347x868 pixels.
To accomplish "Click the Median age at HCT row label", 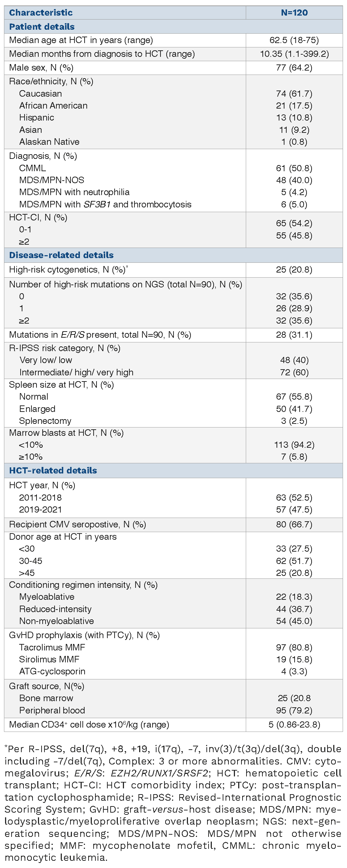I will (81, 40).
